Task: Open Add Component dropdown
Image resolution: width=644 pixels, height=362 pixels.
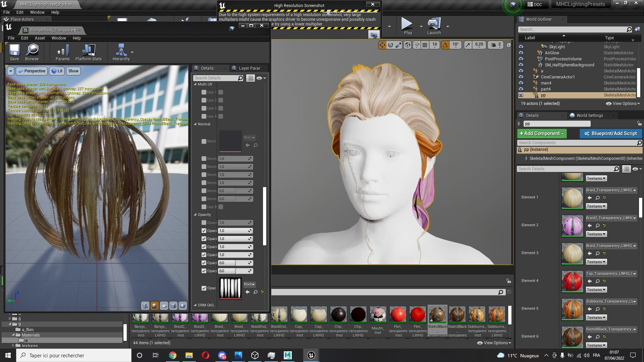Action: pyautogui.click(x=542, y=133)
